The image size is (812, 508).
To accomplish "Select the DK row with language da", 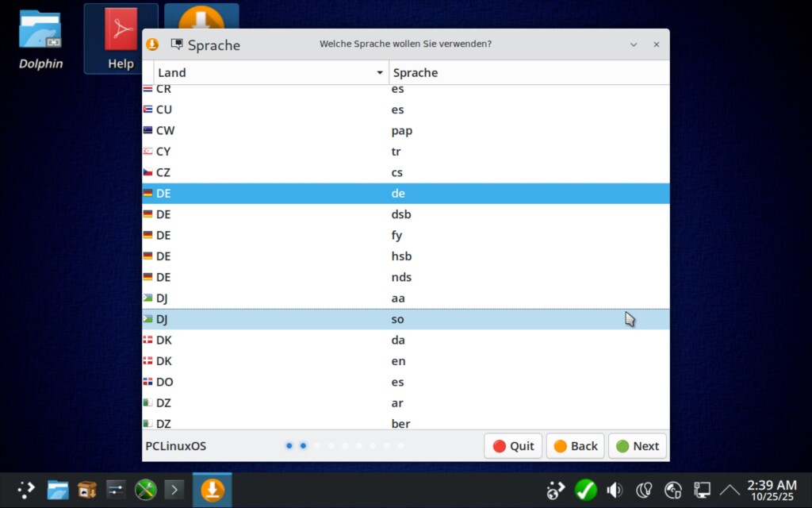I will [404, 340].
